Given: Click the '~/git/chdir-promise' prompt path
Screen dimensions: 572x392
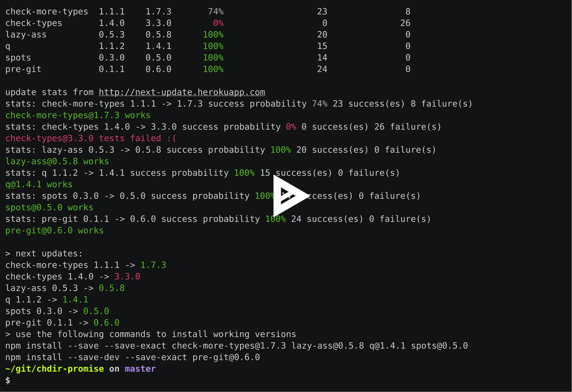Looking at the screenshot, I should 55,369.
